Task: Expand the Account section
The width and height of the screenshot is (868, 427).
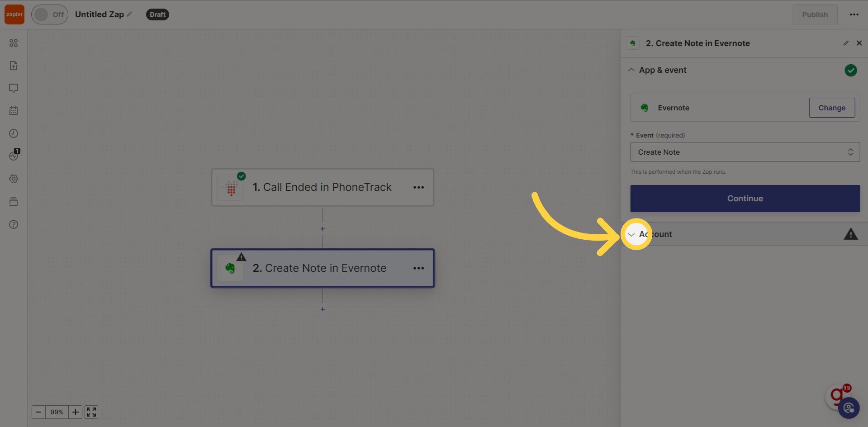Action: (631, 234)
